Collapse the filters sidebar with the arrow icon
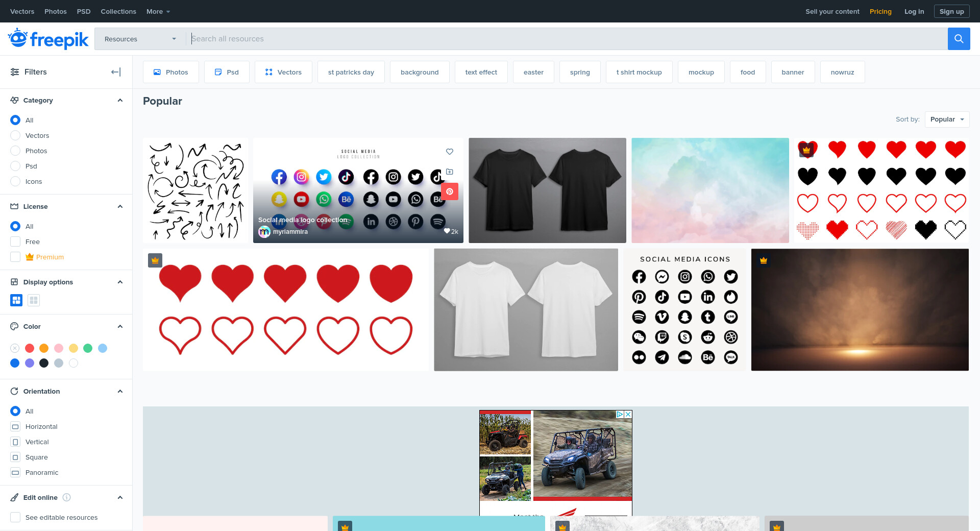Viewport: 980px width, 531px height. coord(116,72)
